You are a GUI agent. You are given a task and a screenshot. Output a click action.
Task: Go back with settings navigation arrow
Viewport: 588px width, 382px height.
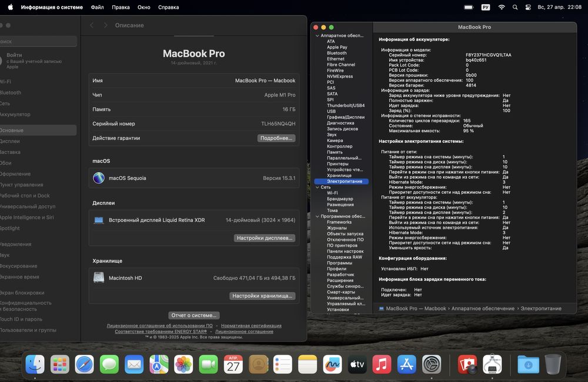coord(92,25)
